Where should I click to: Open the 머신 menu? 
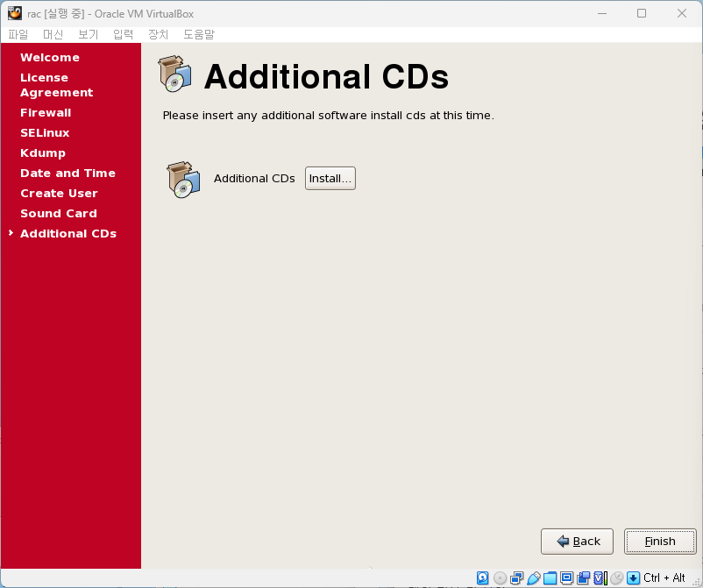pyautogui.click(x=53, y=34)
